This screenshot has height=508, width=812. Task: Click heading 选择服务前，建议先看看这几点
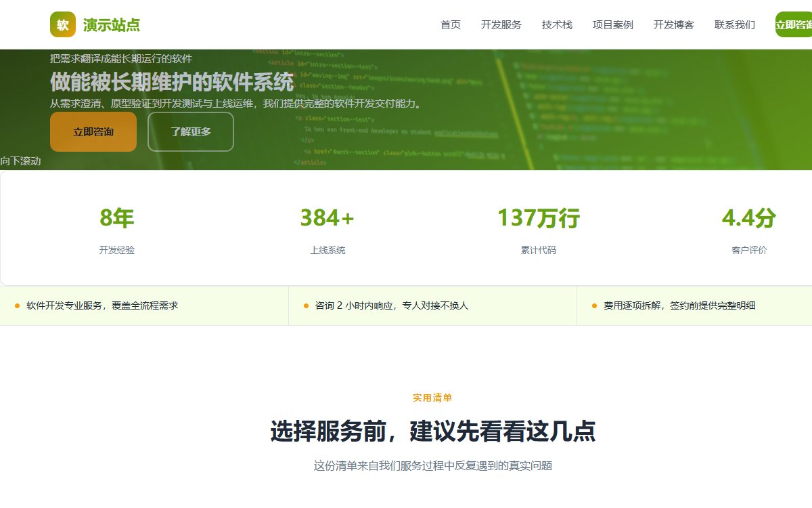[433, 431]
